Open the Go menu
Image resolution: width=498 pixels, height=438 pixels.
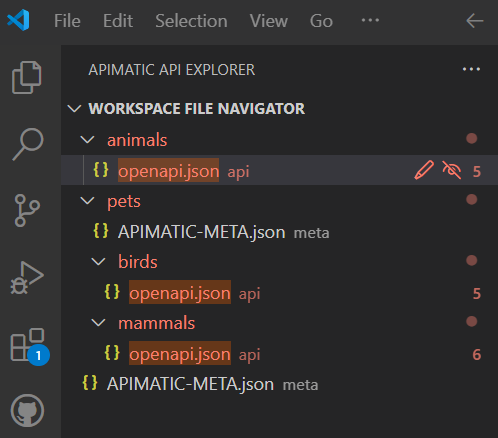click(321, 21)
